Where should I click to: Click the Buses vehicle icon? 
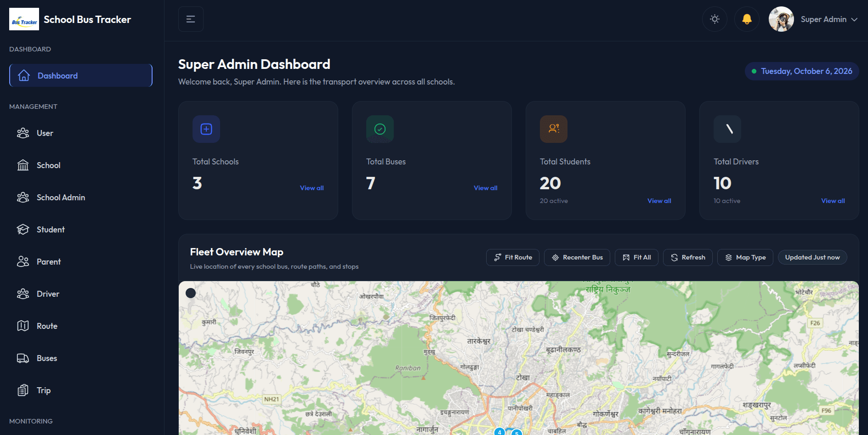pyautogui.click(x=23, y=358)
